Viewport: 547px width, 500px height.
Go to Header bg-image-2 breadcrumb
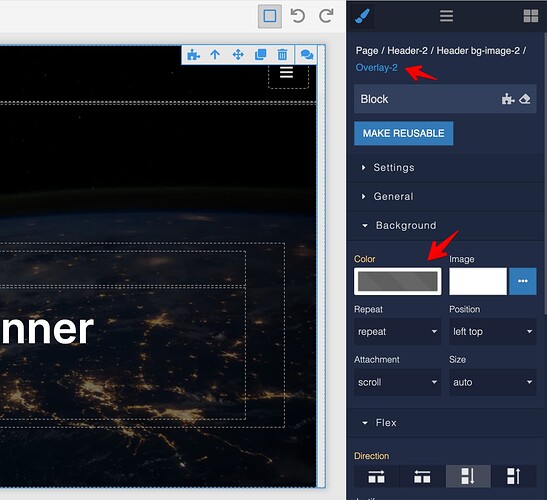coord(478,51)
